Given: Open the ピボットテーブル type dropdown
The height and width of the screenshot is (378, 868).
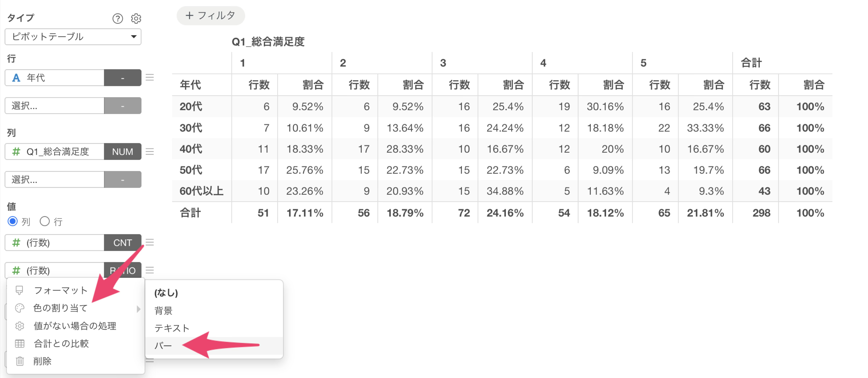Looking at the screenshot, I should coord(73,36).
